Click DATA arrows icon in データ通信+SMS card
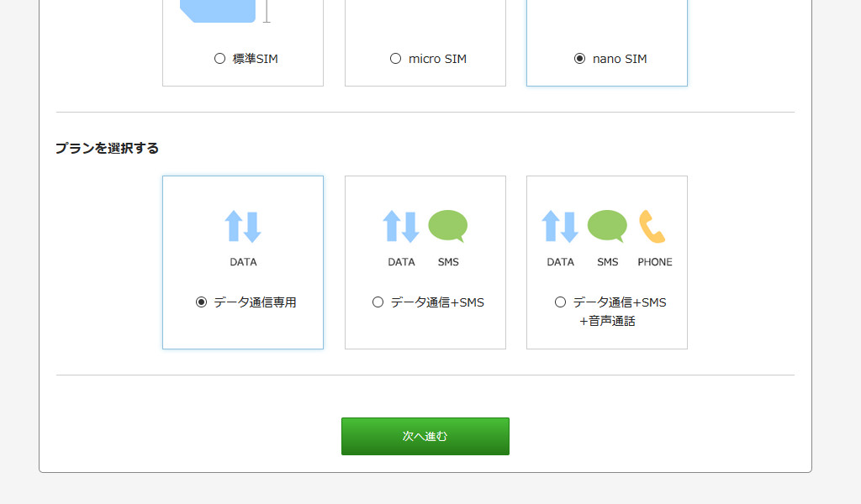Screen dimensions: 861x504 pos(401,226)
